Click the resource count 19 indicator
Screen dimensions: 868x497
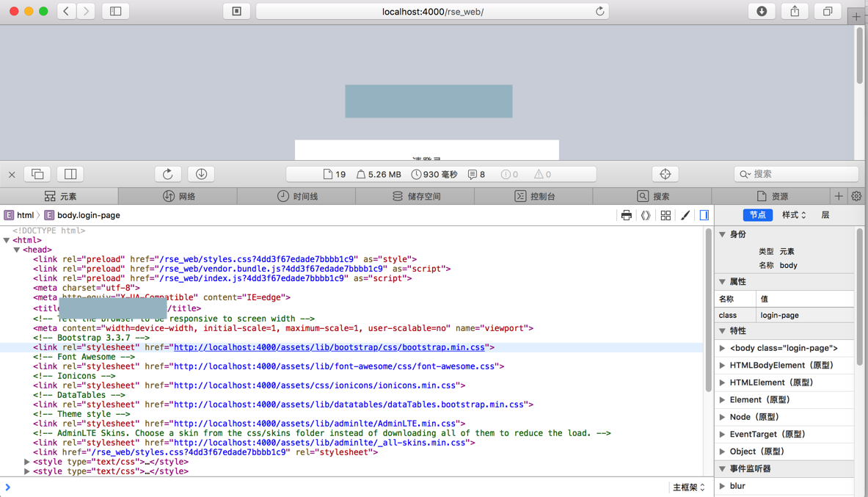335,175
